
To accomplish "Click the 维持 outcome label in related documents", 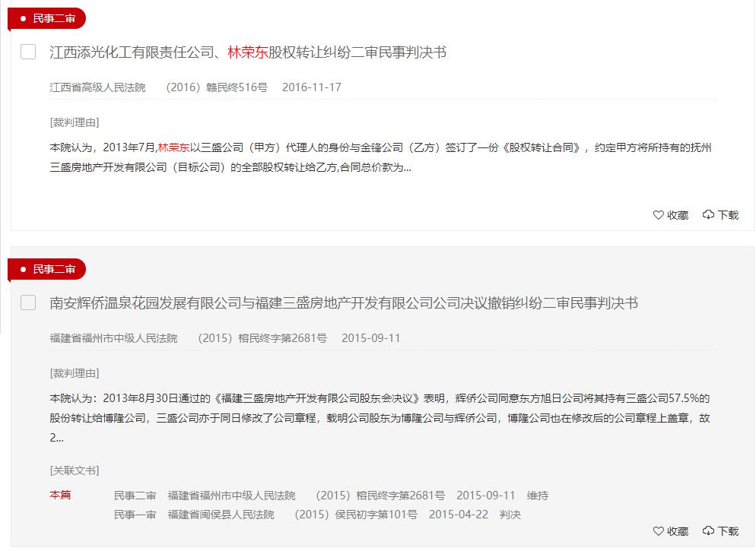I will coord(538,495).
